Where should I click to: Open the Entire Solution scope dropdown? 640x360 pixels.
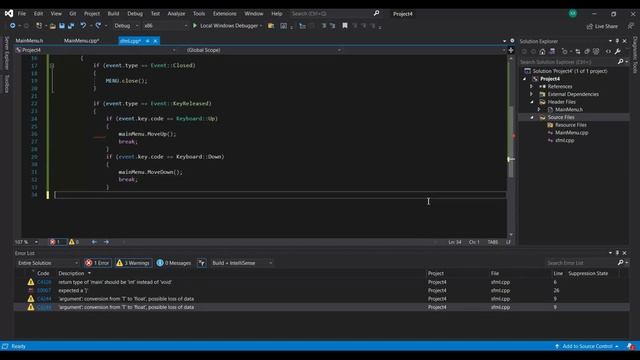(x=47, y=263)
